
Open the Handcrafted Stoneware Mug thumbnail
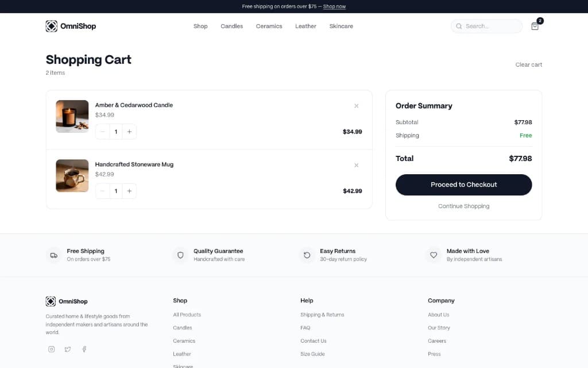(x=72, y=176)
